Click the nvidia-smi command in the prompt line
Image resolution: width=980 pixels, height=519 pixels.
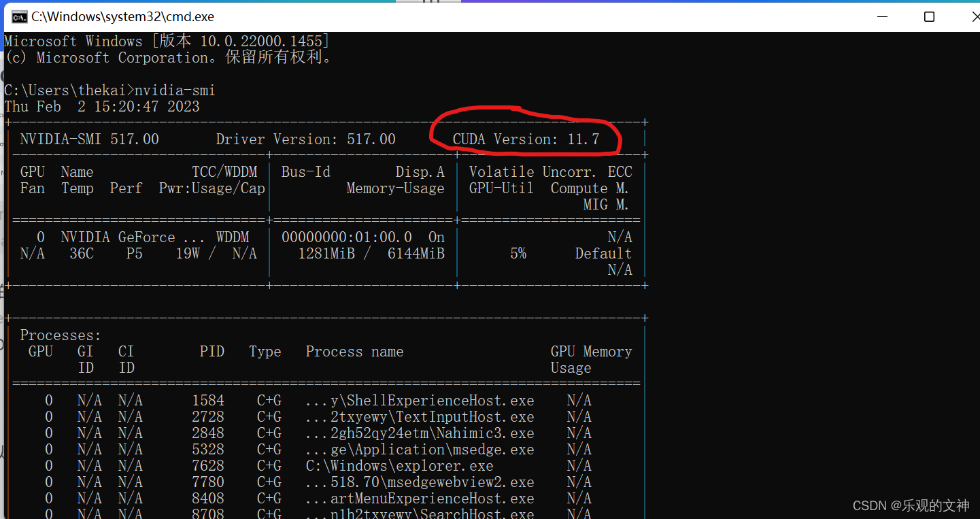(175, 90)
